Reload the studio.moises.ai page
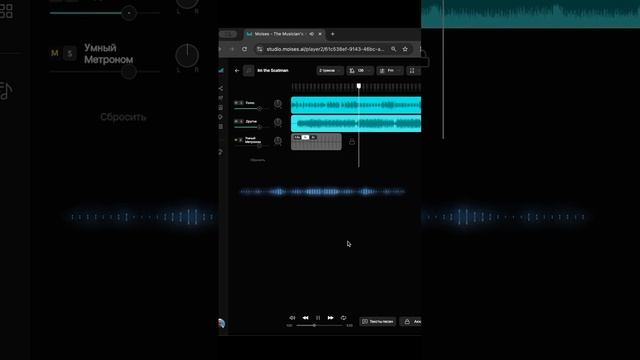 click(244, 49)
